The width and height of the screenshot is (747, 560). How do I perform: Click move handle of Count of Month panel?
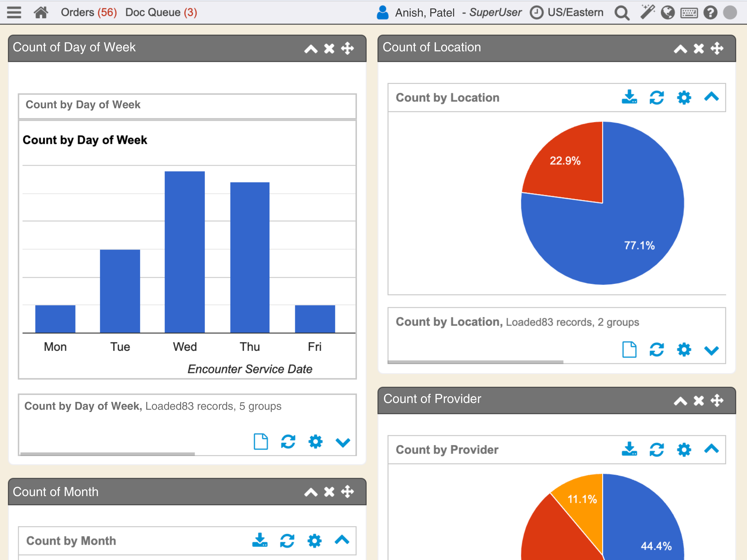click(348, 492)
